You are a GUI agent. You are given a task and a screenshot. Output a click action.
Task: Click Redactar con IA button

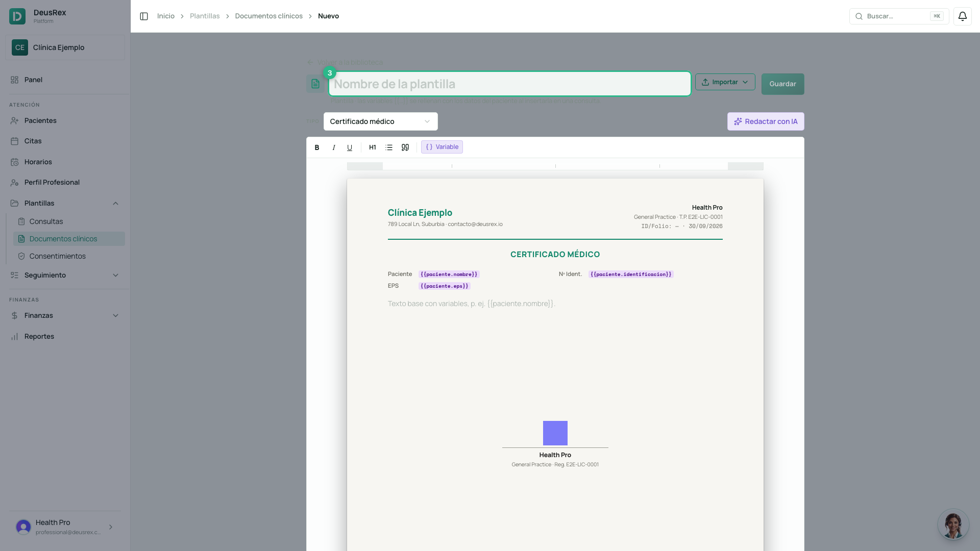[x=766, y=121]
